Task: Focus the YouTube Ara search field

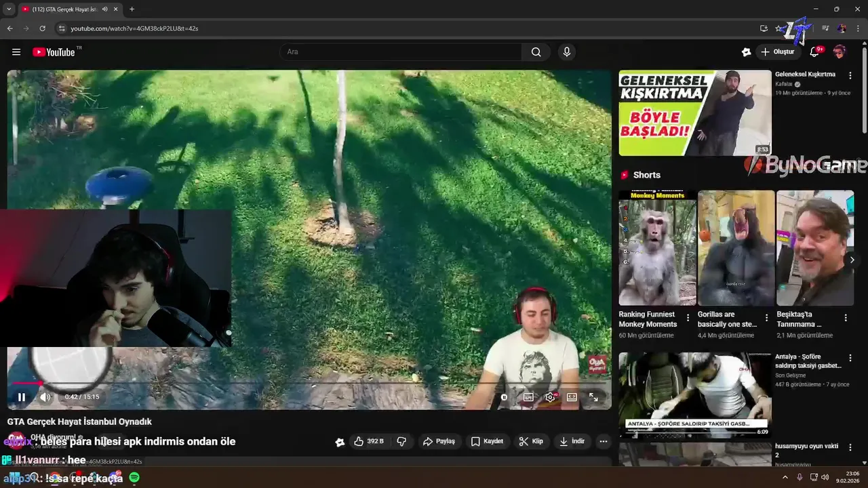Action: tap(401, 52)
